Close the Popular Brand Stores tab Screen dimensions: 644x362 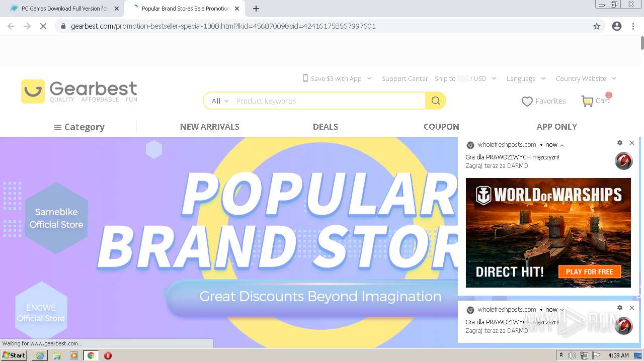click(237, 9)
